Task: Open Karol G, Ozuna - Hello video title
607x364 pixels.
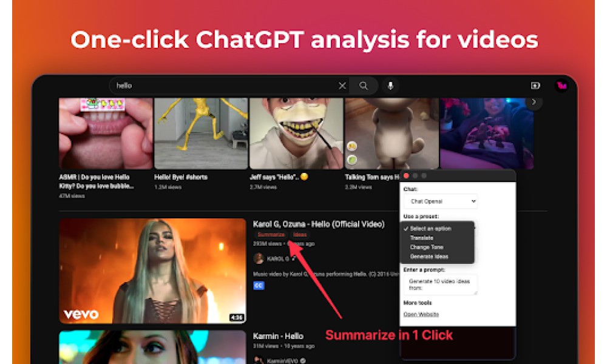Action: click(319, 224)
